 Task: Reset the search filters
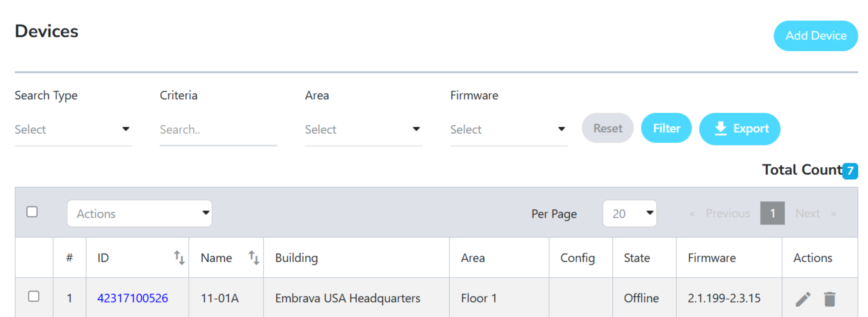[x=607, y=128]
